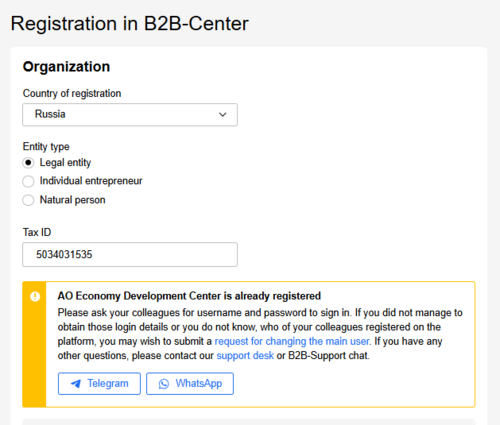
Task: Click the "AO Economy Development Center is already registered" heading
Action: (189, 296)
